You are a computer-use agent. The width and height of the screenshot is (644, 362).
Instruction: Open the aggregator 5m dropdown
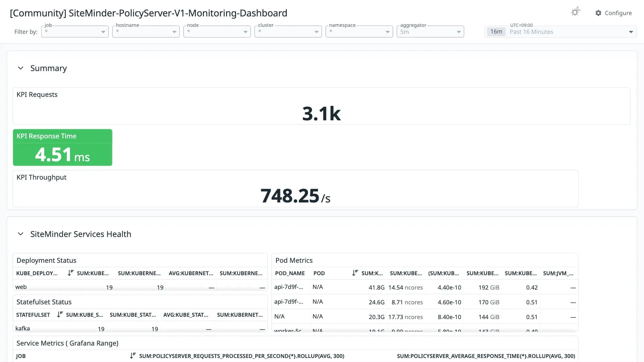pos(430,32)
